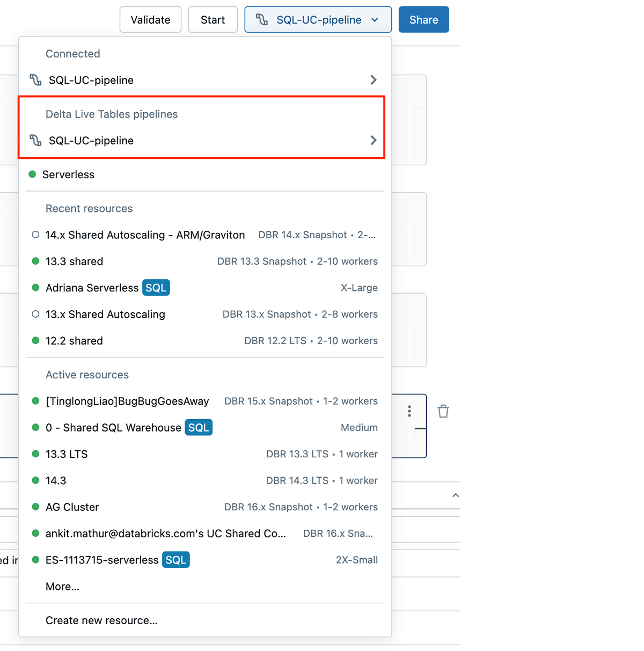Open the SQL-UC-pipeline compute dropdown
Viewport: 644px width, 651px height.
pyautogui.click(x=318, y=20)
